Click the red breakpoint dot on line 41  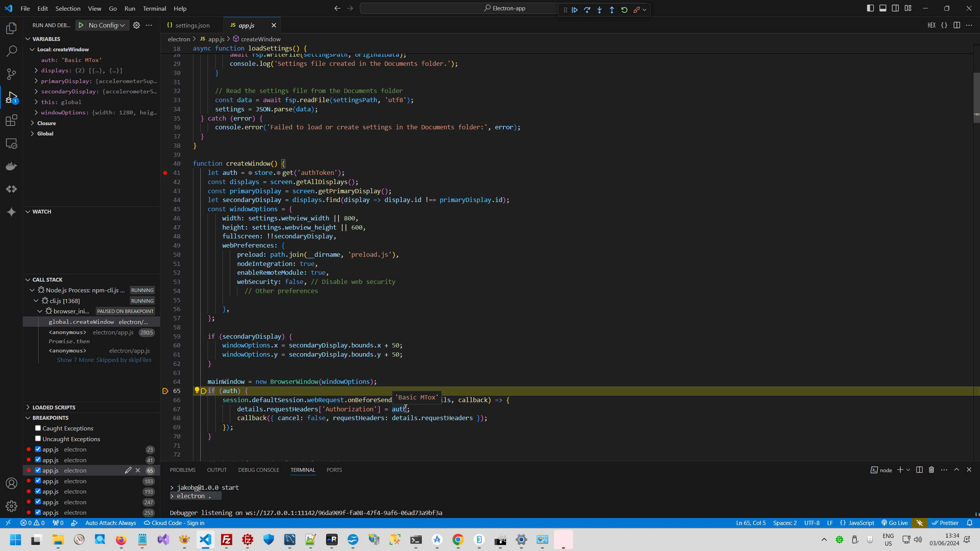click(x=165, y=173)
